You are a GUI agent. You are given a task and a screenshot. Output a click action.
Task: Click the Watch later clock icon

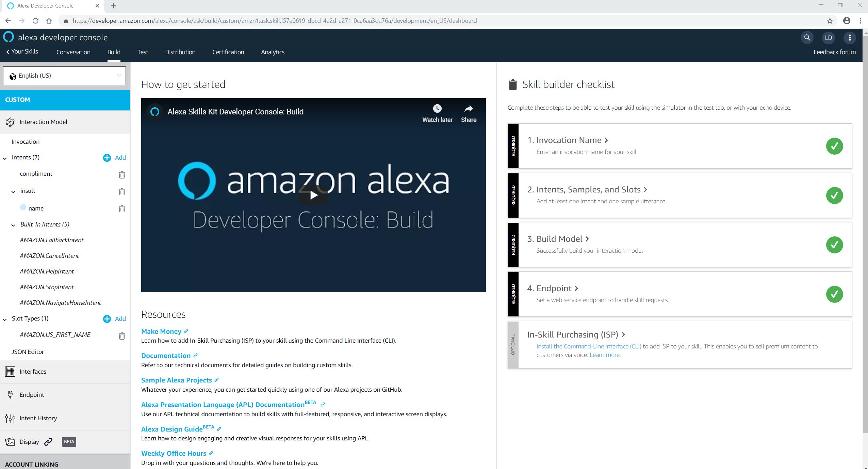tap(437, 109)
